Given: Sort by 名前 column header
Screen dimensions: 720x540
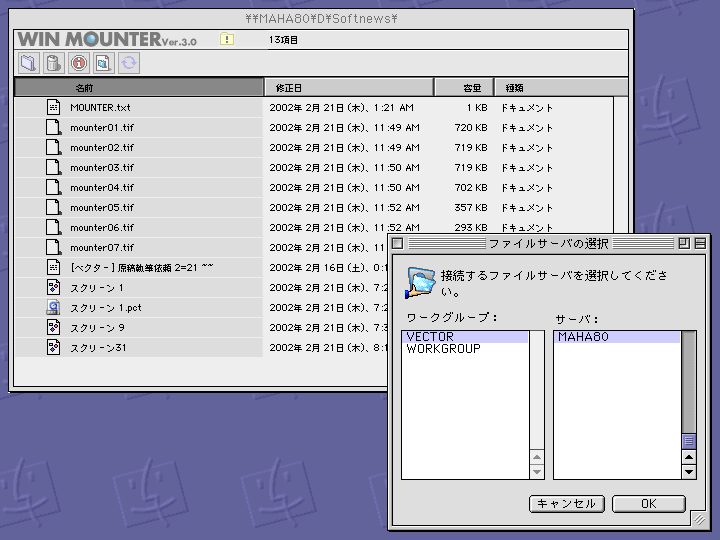Looking at the screenshot, I should 139,87.
